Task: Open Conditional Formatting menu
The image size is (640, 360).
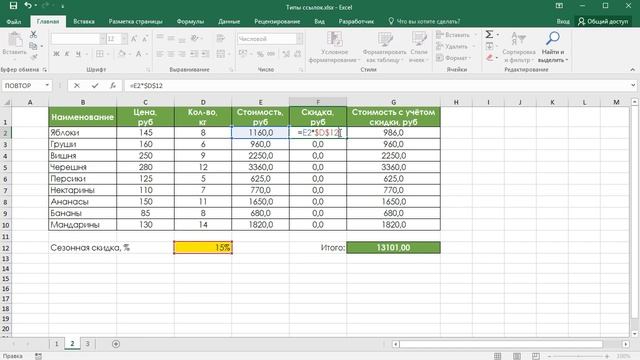Action: [334, 47]
